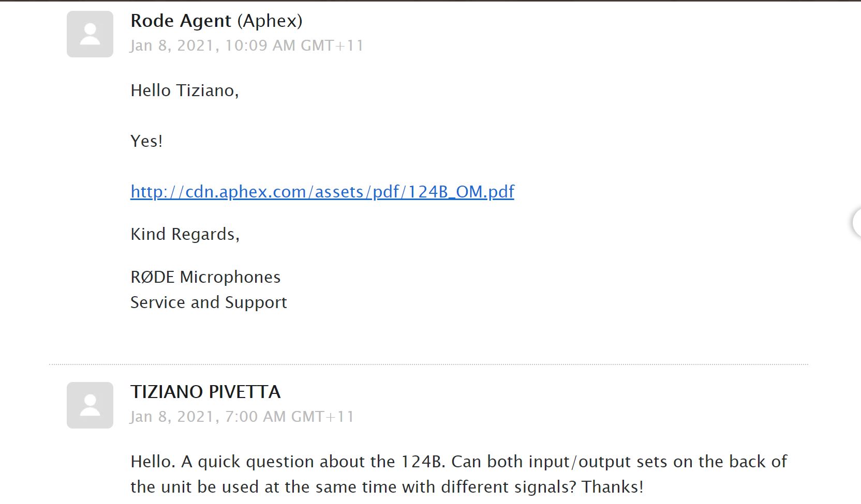Click the dotted separator between messages
Viewport: 861px width, 504px height.
(428, 364)
